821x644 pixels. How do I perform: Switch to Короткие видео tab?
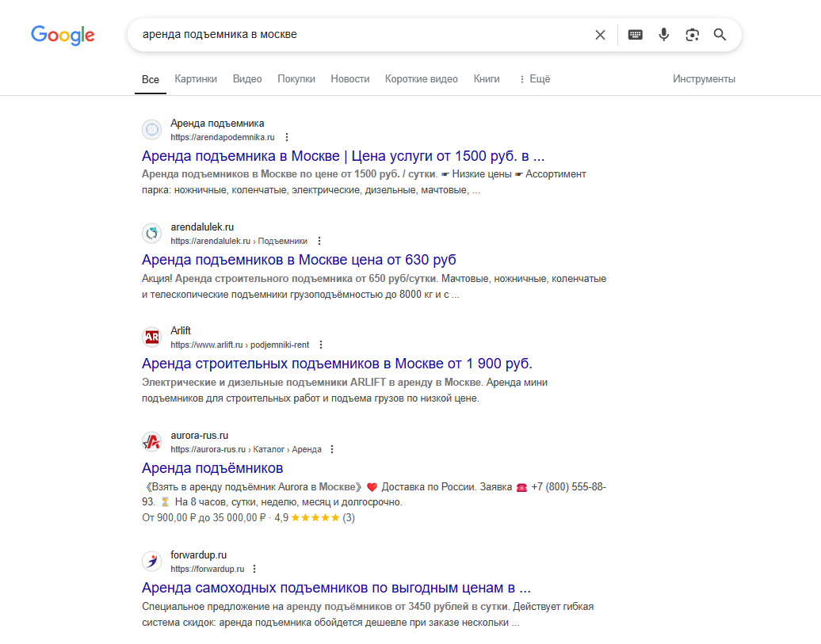coord(422,79)
